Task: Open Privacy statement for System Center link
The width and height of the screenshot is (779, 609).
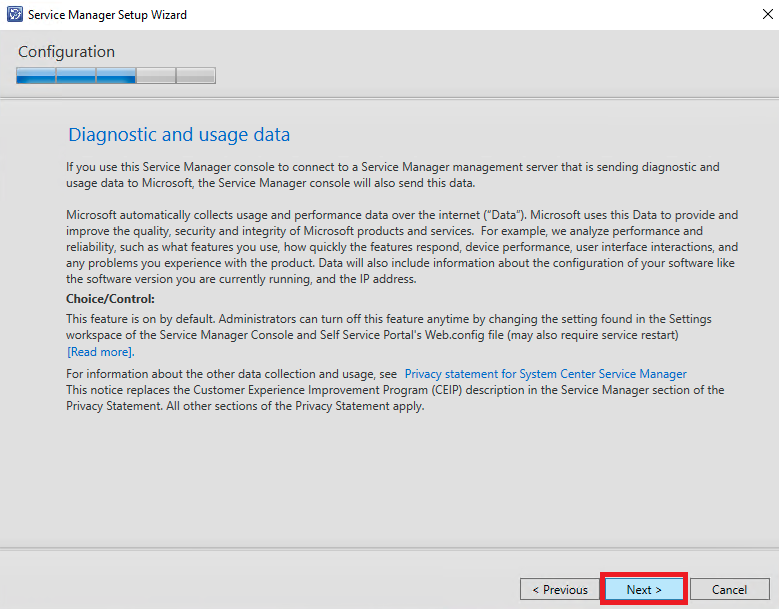Action: [545, 374]
